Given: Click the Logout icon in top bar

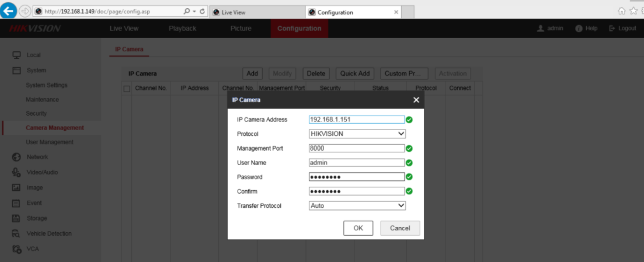Looking at the screenshot, I should point(612,29).
